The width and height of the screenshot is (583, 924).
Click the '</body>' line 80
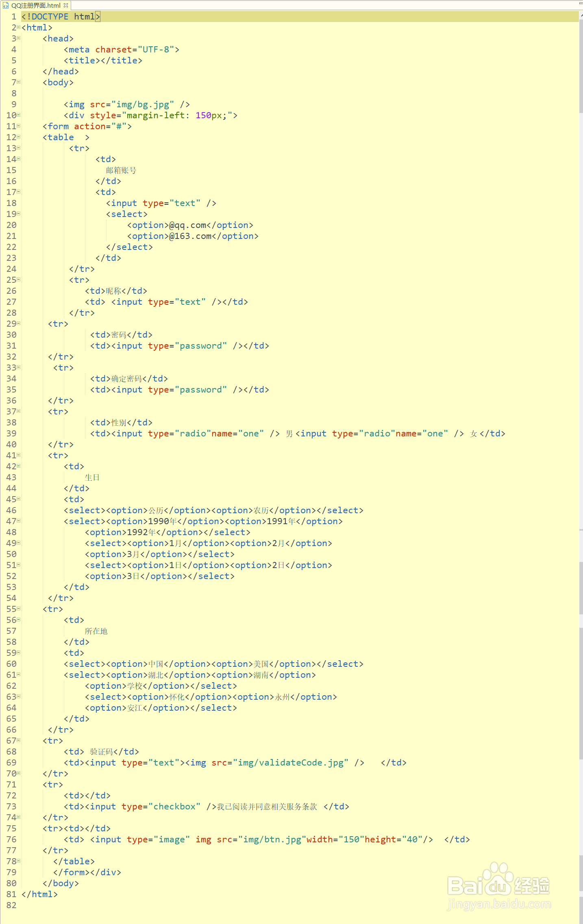pos(61,883)
